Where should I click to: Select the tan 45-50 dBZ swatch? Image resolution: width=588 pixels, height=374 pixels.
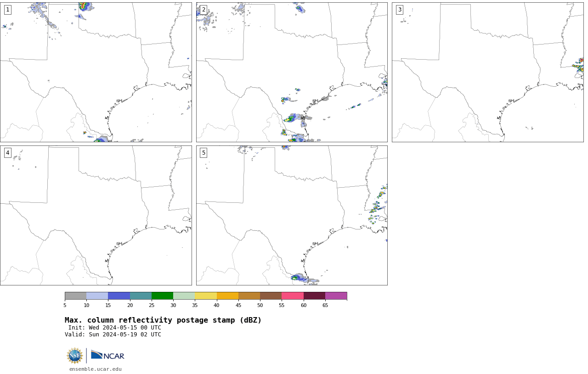coord(249,296)
